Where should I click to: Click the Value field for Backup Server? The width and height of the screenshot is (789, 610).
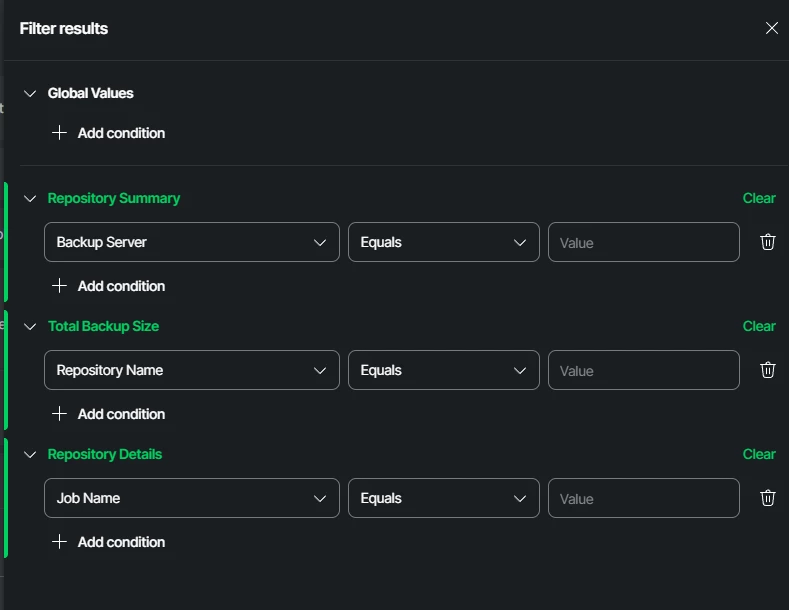(x=644, y=242)
